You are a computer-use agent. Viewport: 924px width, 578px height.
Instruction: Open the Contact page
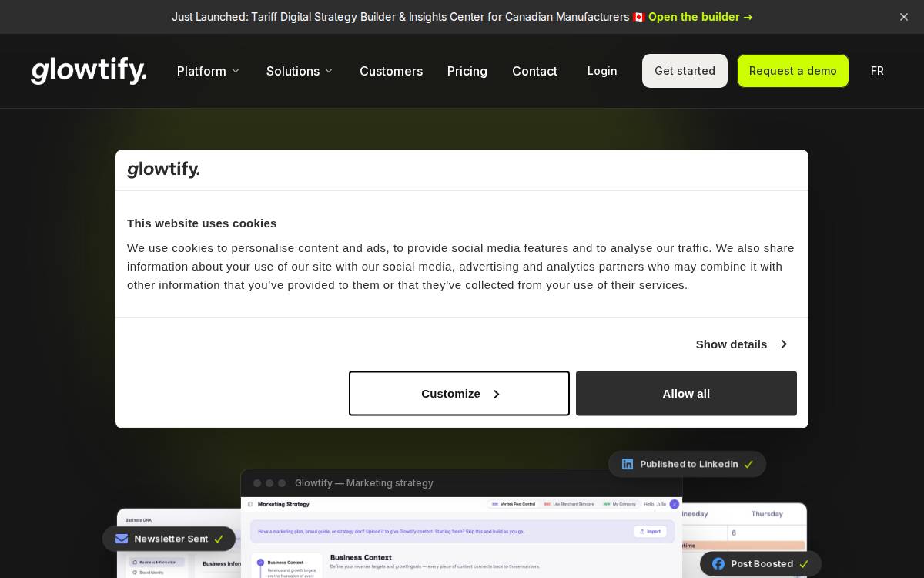click(534, 71)
